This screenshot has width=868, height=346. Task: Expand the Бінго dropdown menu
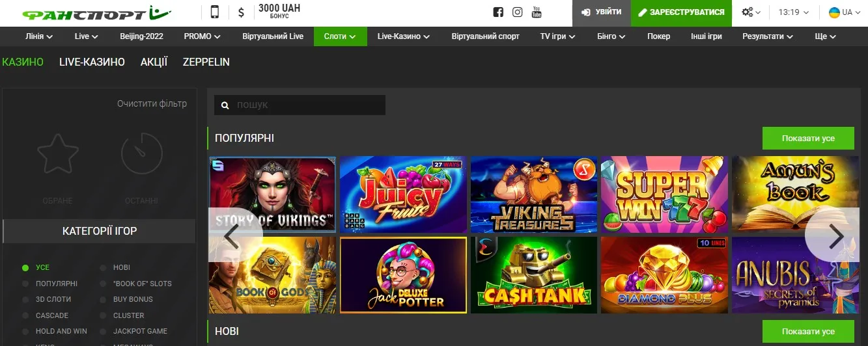tap(611, 36)
